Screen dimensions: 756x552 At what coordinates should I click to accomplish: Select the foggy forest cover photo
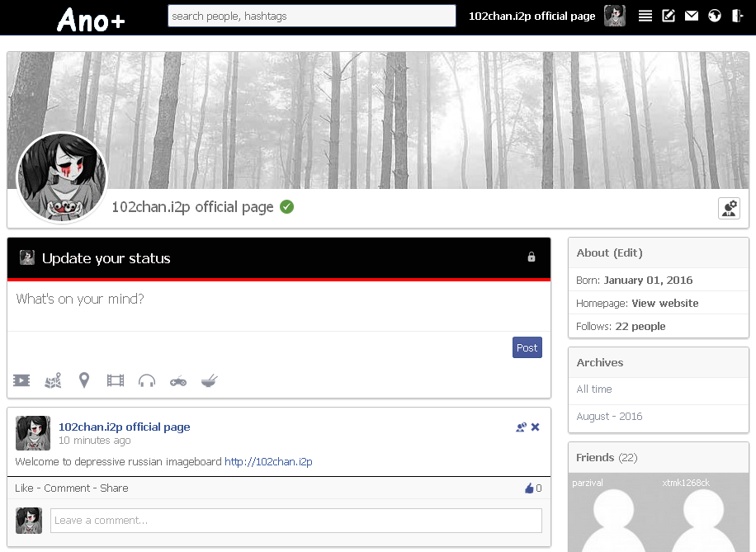click(x=378, y=120)
